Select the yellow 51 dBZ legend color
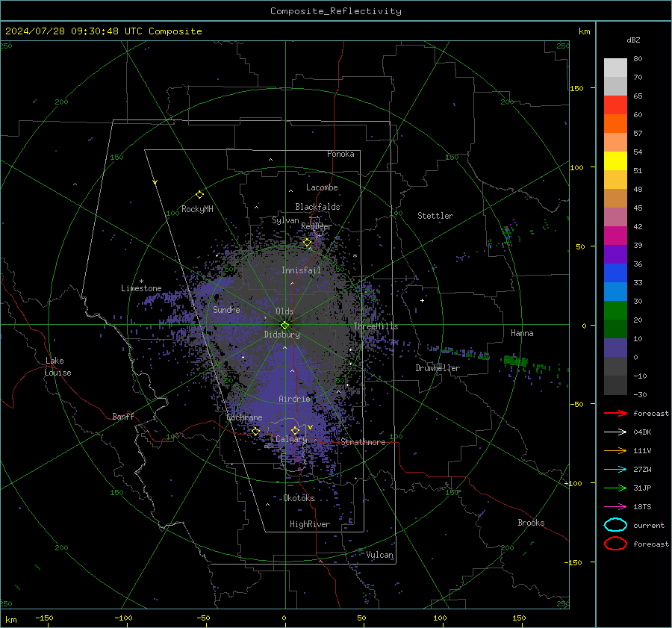672x628 pixels. pyautogui.click(x=615, y=161)
